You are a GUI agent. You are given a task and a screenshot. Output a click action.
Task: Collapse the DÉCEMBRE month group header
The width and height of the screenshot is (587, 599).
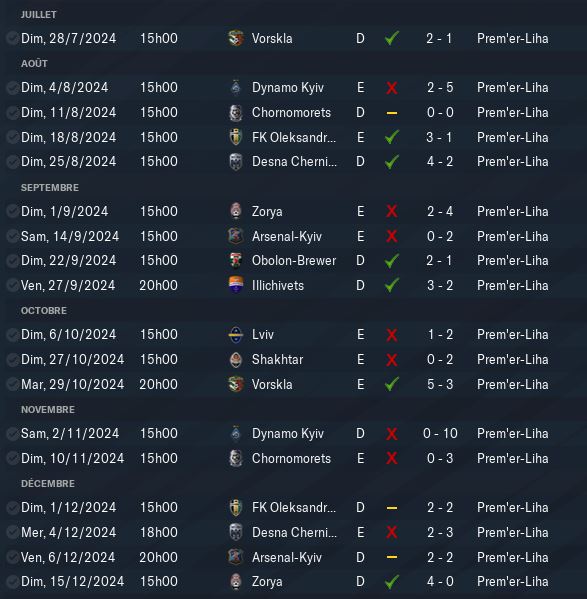[x=48, y=484]
